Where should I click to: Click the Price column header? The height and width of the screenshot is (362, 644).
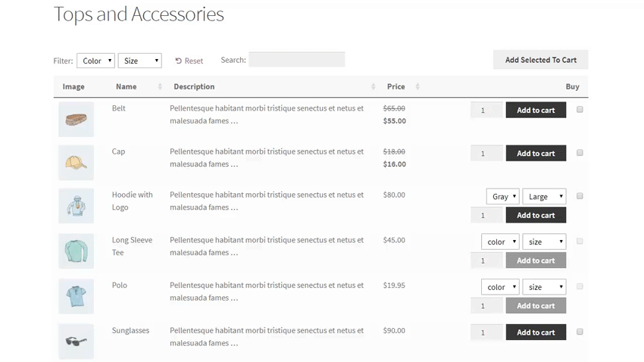tap(395, 87)
